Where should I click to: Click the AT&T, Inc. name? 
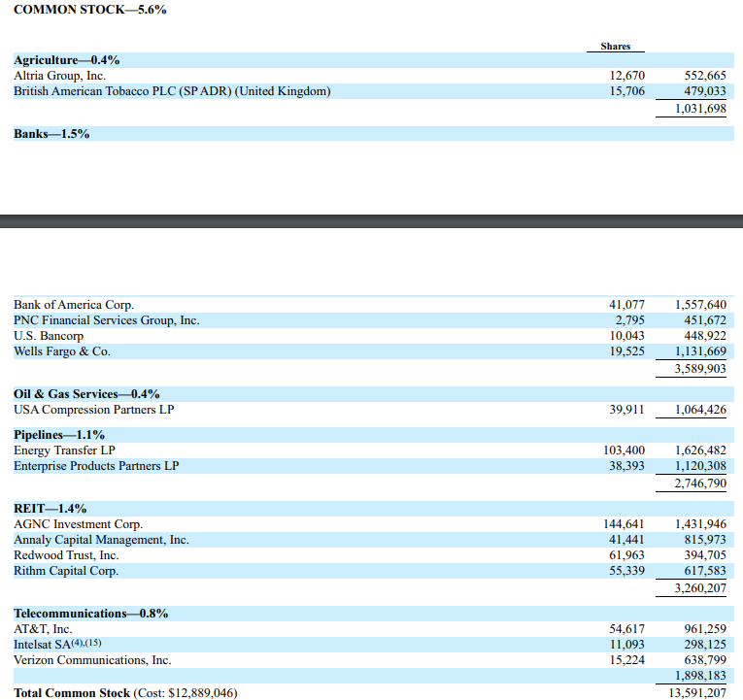(43, 630)
